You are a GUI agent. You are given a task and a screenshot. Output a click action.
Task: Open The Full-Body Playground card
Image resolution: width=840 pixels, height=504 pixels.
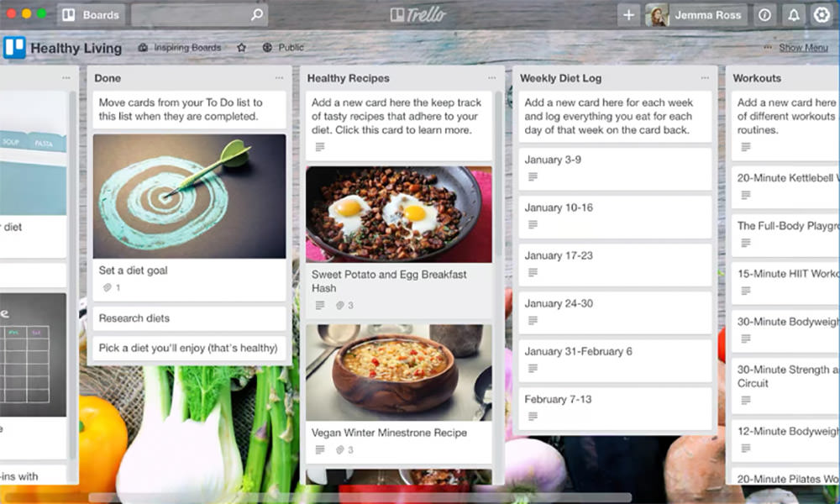(x=785, y=235)
